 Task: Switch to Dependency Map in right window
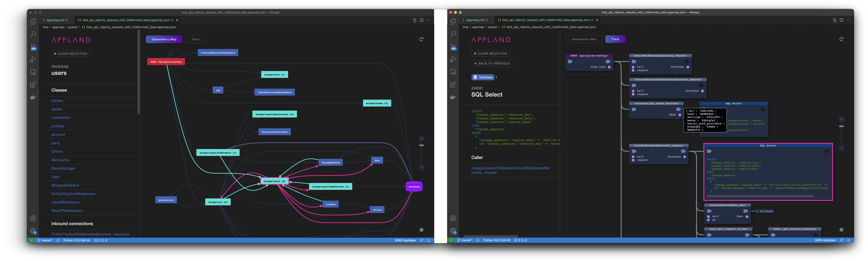pos(584,39)
